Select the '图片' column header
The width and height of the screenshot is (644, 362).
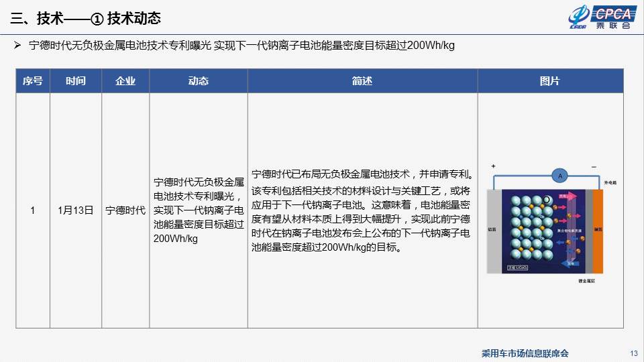click(550, 81)
